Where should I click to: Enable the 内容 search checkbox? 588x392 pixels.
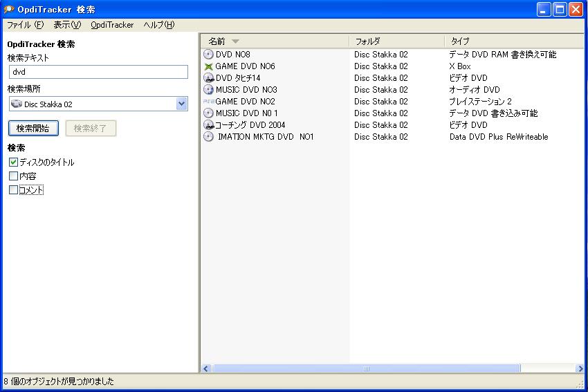14,176
